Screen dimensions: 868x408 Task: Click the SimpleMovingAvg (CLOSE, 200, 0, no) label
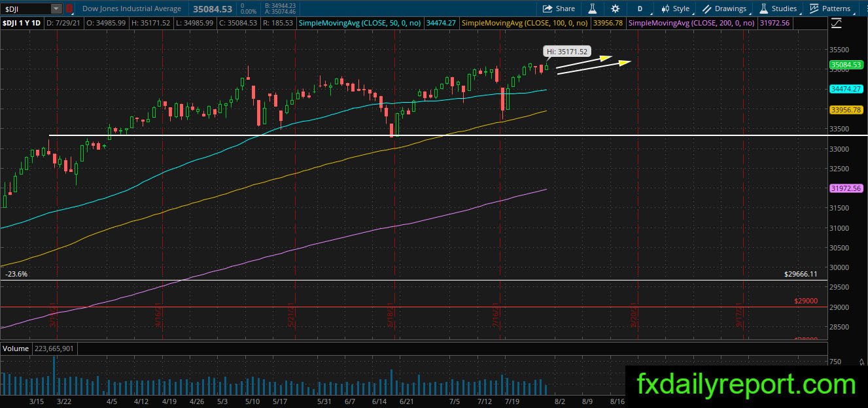691,23
